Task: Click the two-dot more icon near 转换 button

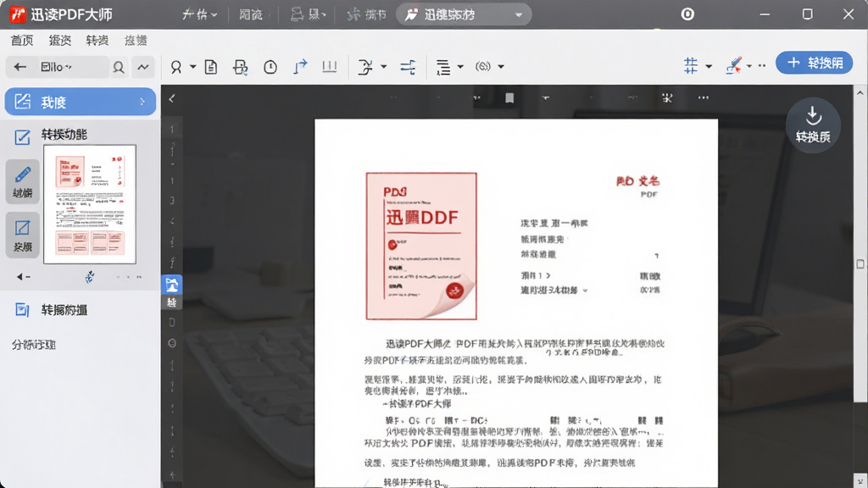Action: point(762,66)
